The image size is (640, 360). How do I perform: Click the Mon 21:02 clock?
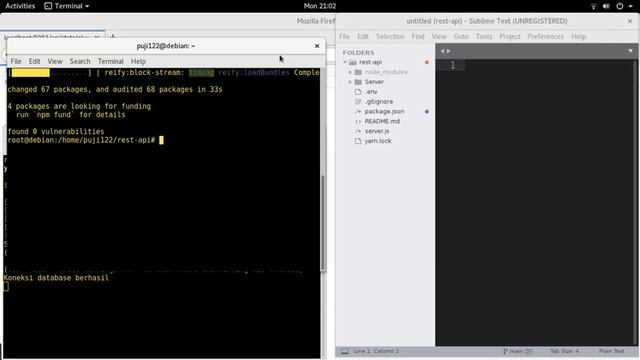click(320, 6)
